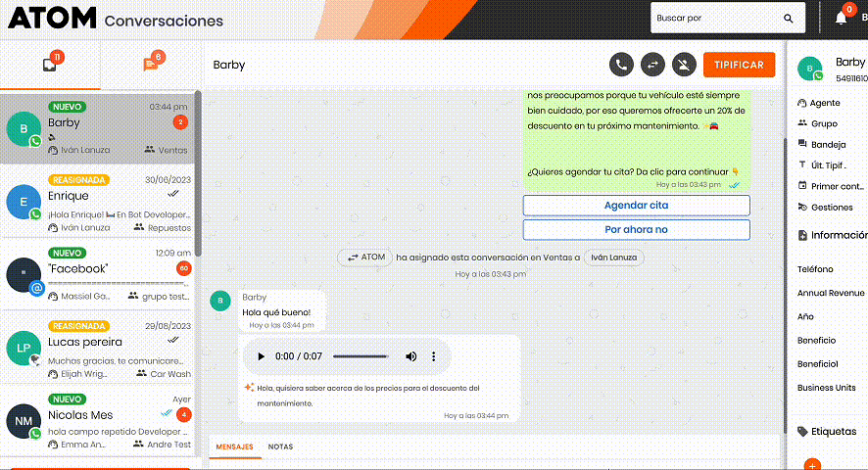Switch to the NOTAS tab
The image size is (868, 470).
click(280, 447)
